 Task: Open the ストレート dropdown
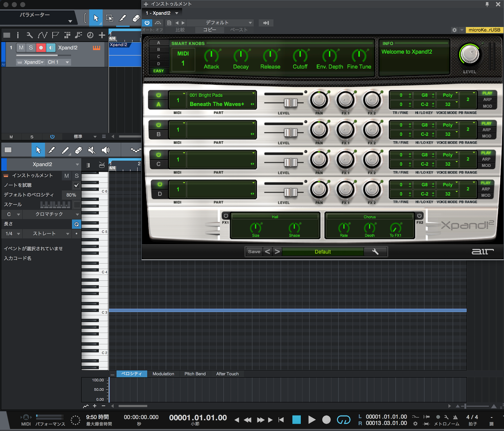(x=47, y=234)
